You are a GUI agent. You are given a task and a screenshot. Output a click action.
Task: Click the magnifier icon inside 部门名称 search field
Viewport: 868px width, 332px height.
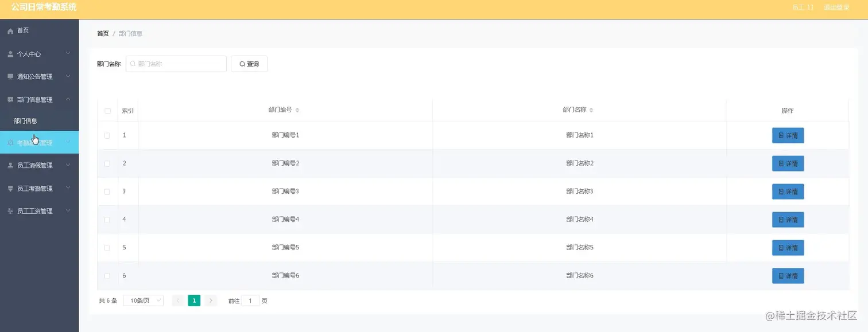[x=133, y=64]
